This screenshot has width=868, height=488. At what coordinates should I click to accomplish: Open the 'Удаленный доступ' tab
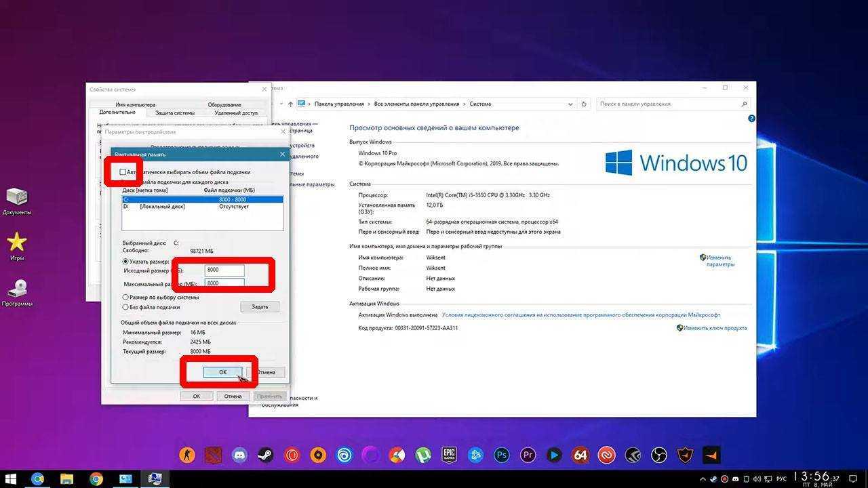click(236, 113)
